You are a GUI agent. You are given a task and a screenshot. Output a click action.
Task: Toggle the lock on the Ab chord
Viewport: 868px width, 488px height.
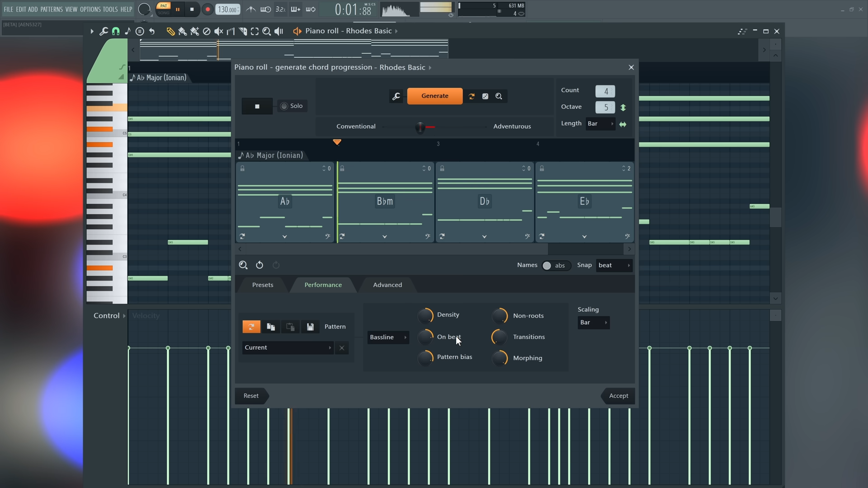coord(242,169)
